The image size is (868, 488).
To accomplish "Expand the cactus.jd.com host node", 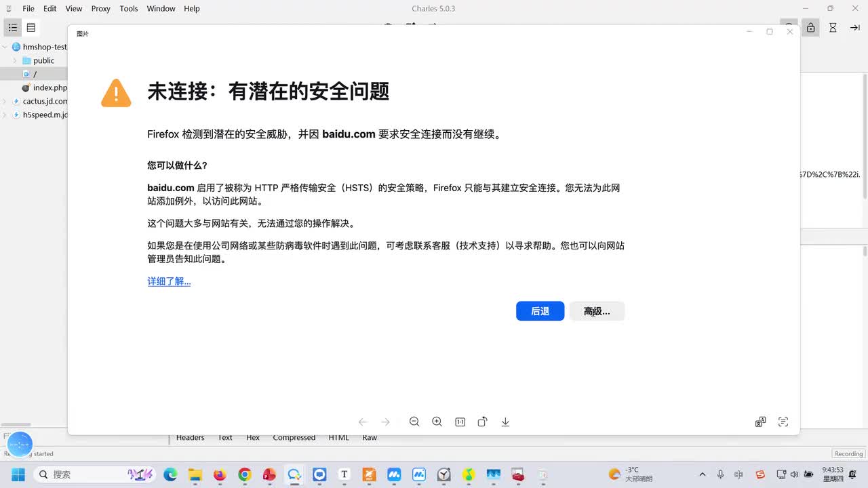I will 5,101.
